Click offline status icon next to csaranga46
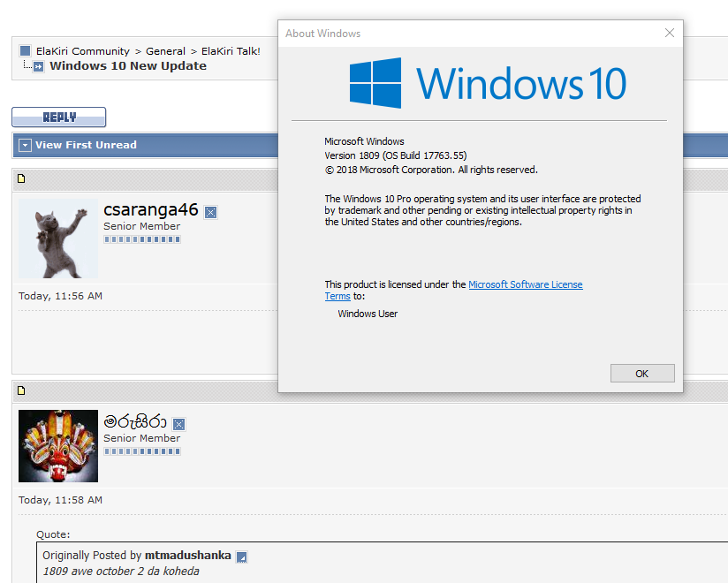Image resolution: width=728 pixels, height=583 pixels. click(x=211, y=212)
